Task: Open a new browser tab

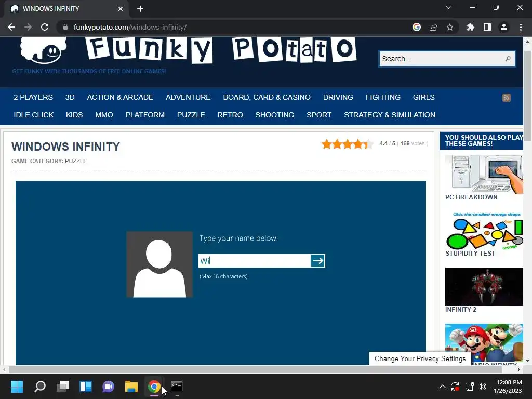Action: [x=140, y=9]
